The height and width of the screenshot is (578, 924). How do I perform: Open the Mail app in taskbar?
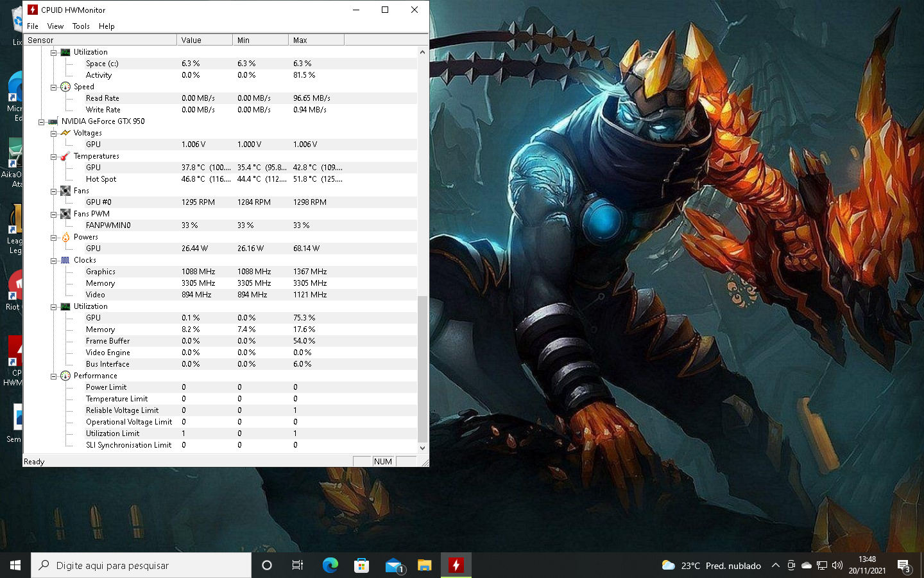393,565
